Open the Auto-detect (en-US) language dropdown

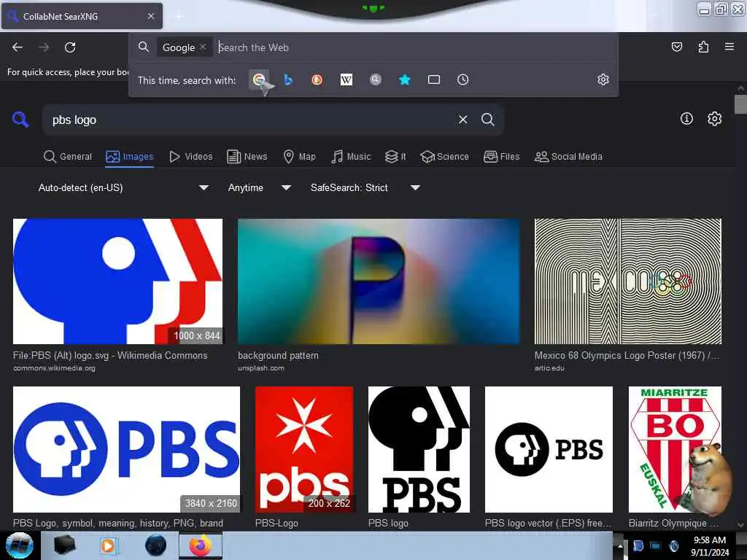pyautogui.click(x=123, y=187)
